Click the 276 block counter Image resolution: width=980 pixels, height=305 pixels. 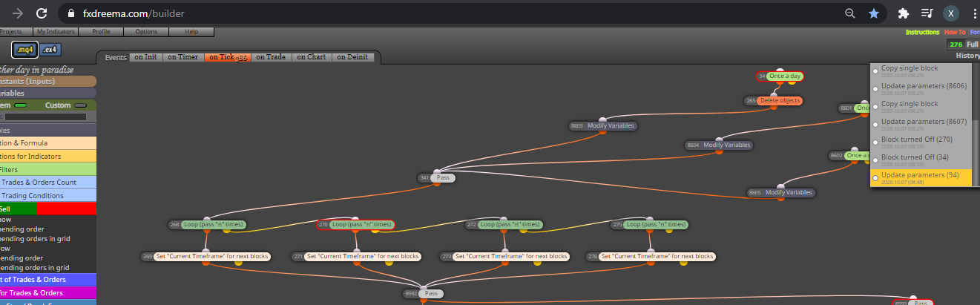pyautogui.click(x=956, y=45)
